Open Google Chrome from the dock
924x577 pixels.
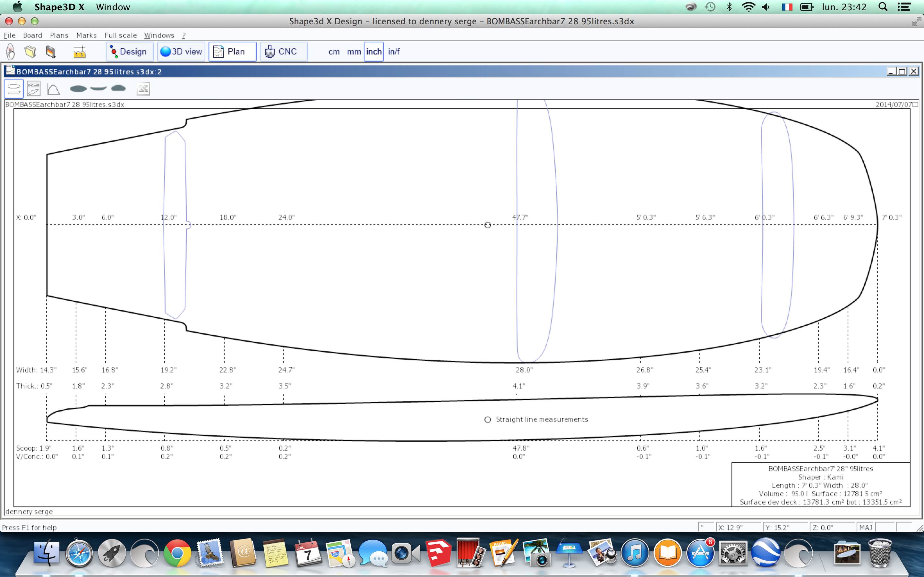click(177, 553)
